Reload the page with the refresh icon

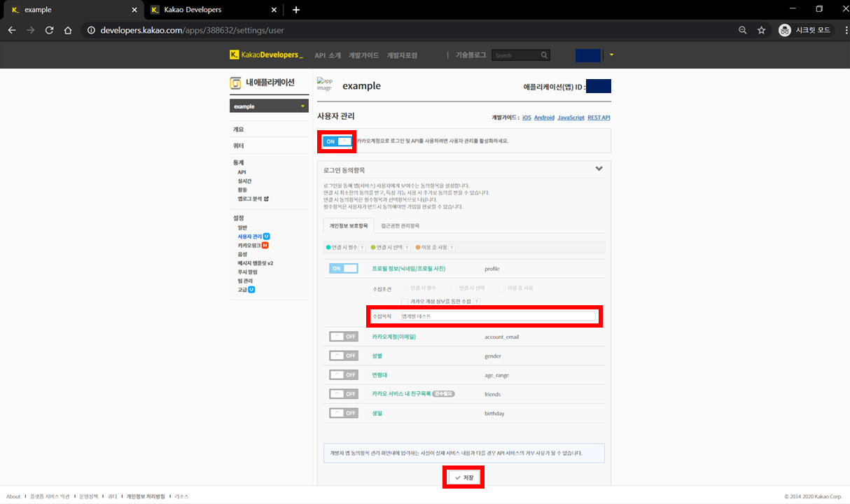pos(49,30)
